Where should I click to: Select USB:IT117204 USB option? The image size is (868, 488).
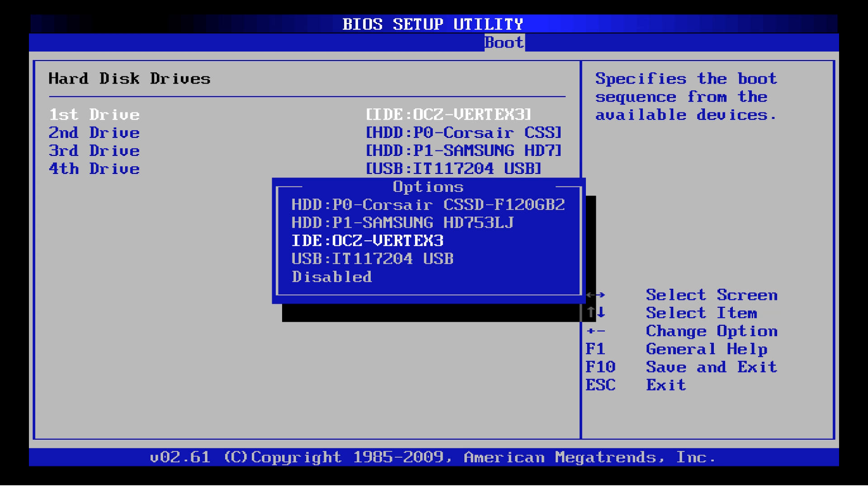(368, 258)
